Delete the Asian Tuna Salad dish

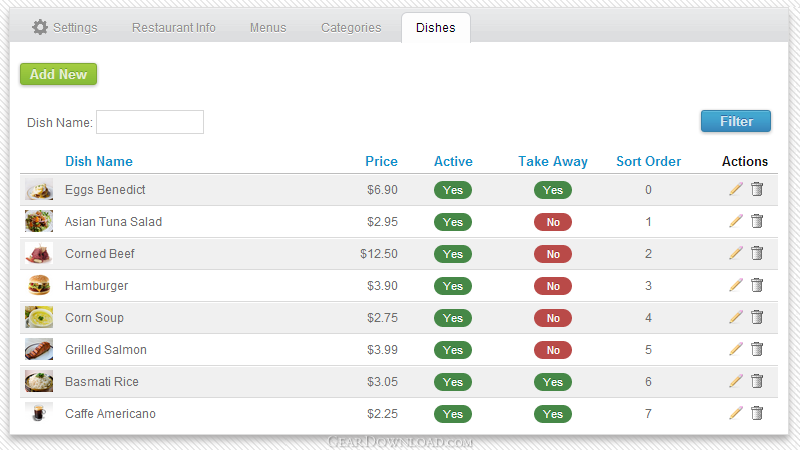click(757, 221)
